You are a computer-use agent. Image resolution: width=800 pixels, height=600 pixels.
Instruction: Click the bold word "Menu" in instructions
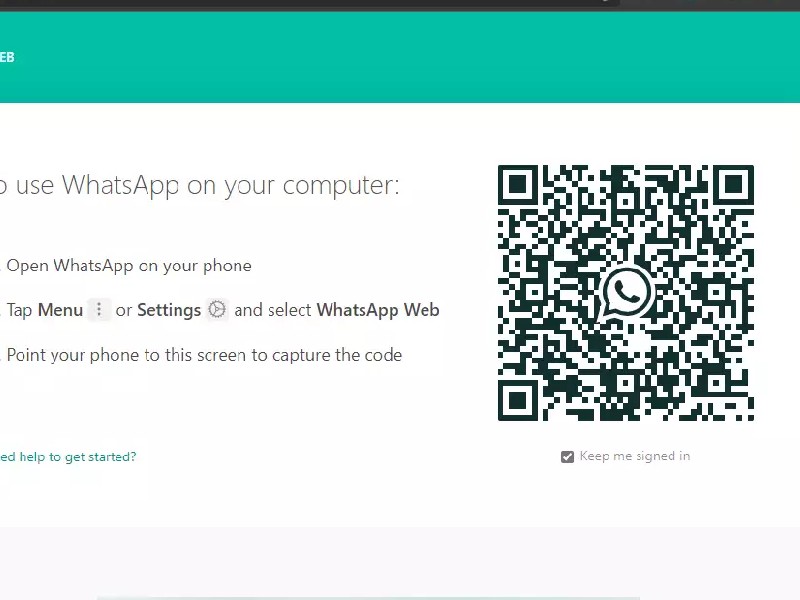tap(60, 310)
